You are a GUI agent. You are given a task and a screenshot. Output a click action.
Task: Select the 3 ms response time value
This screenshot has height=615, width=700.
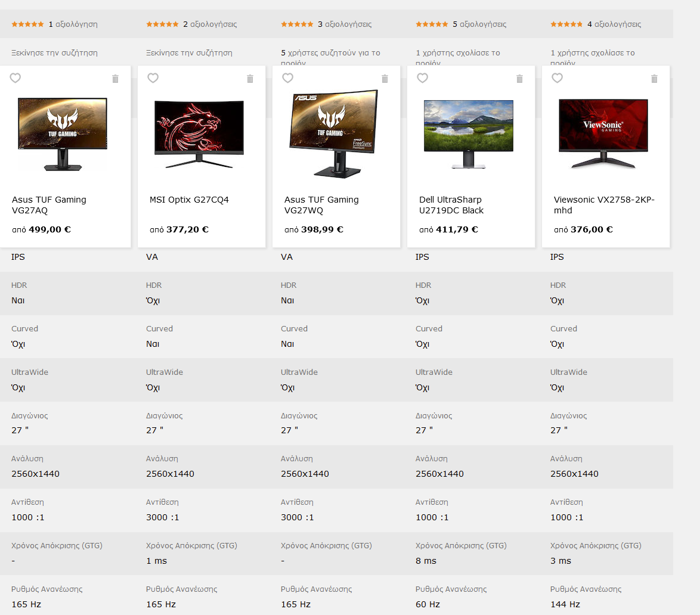click(560, 561)
